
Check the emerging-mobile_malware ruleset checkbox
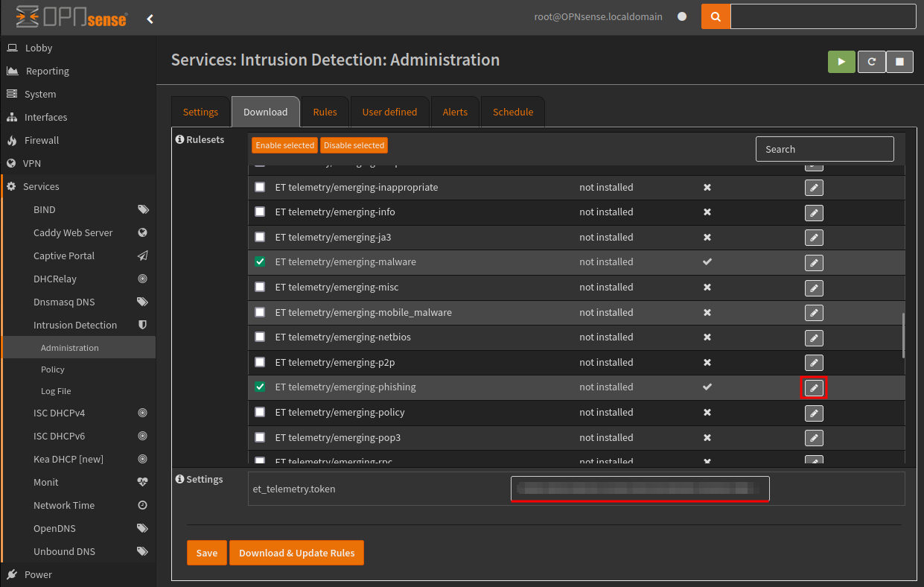(260, 312)
